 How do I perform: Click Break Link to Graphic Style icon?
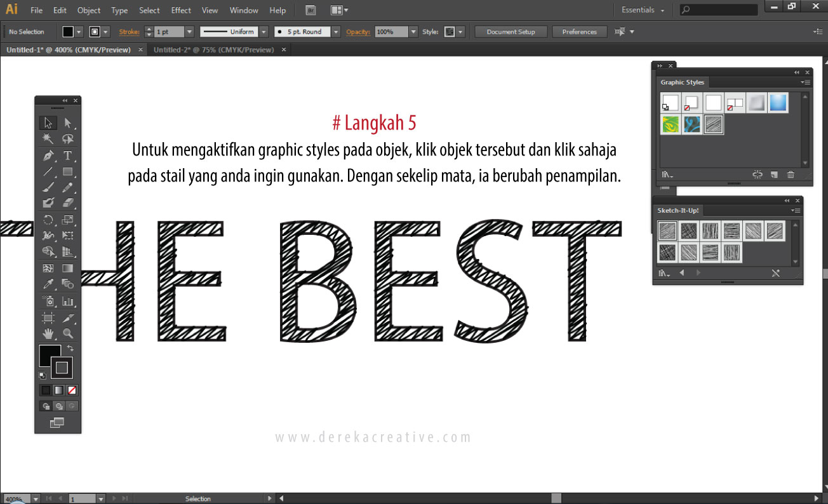coord(757,175)
